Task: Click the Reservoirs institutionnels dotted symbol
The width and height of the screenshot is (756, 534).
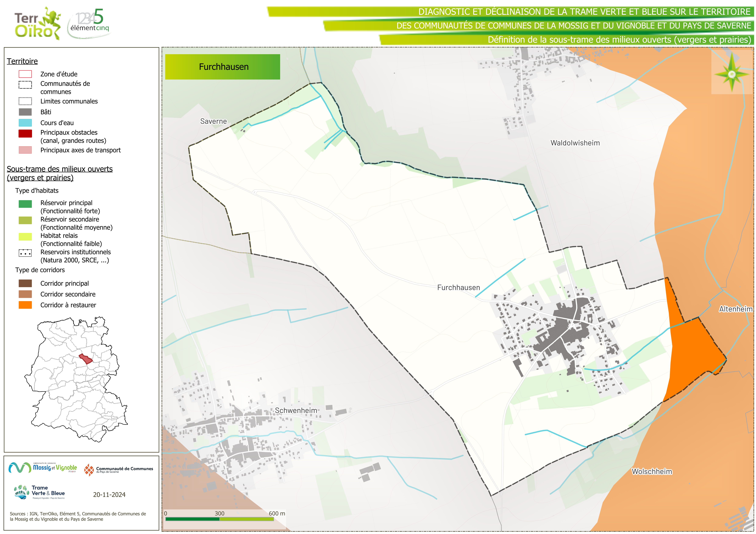Action: click(x=25, y=253)
